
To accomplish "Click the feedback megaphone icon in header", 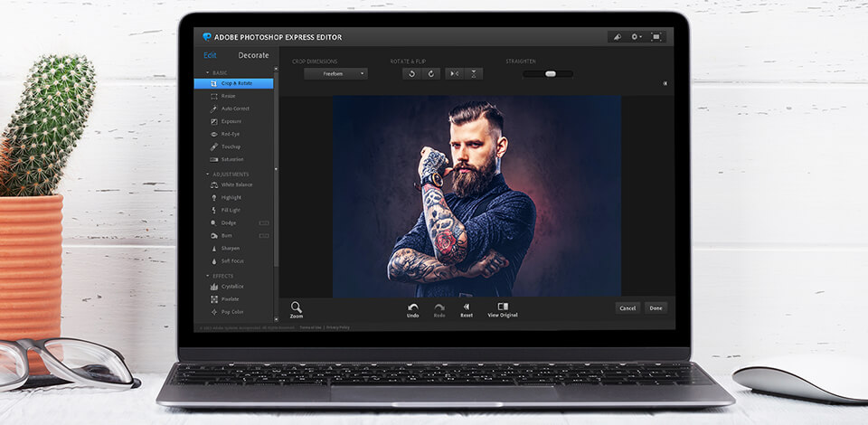I will click(618, 37).
